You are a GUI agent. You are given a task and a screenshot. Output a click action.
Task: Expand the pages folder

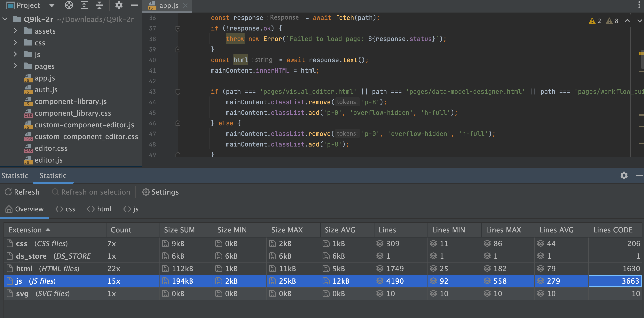[x=15, y=66]
